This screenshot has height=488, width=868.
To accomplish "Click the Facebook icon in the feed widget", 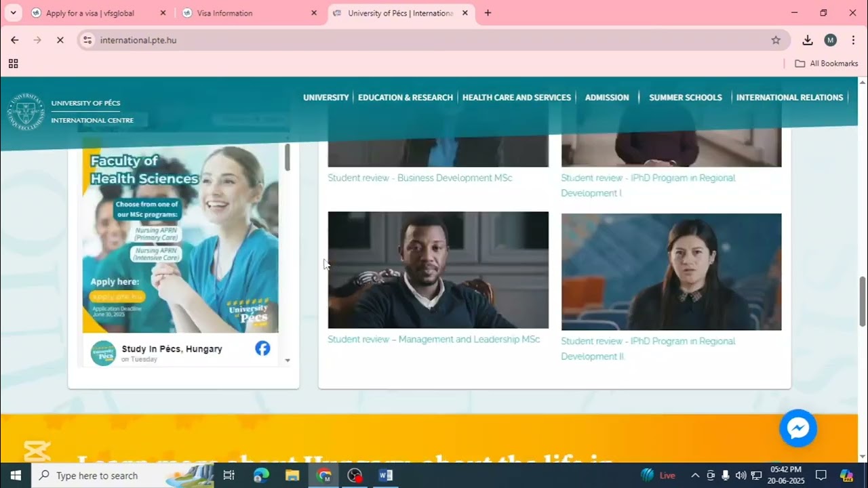I will point(262,348).
